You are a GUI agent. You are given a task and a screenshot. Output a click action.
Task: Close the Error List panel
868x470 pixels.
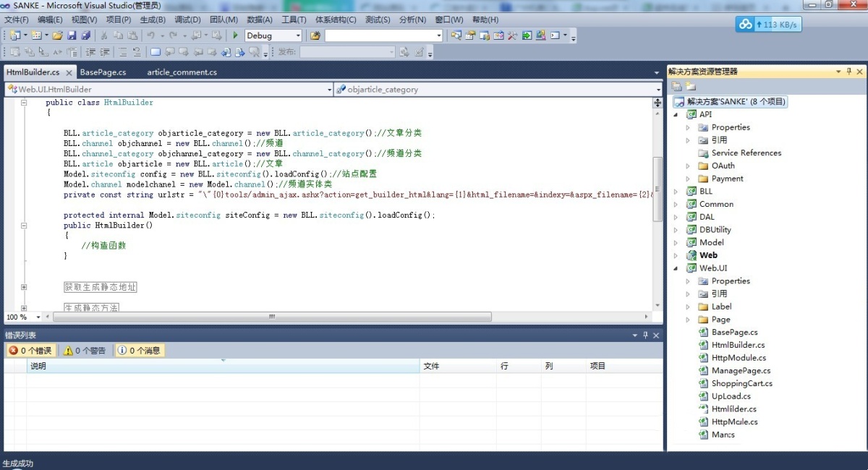coord(656,336)
